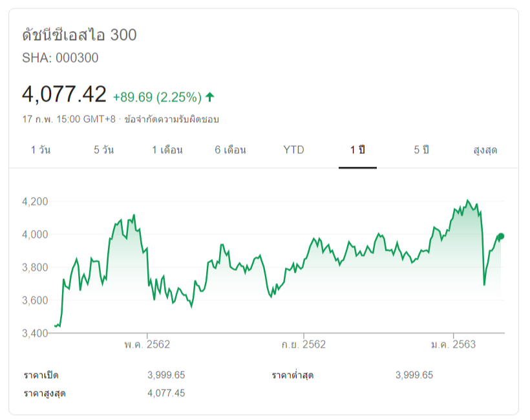Image resolution: width=530 pixels, height=420 pixels.
Task: Click the ราคาเปิด label
Action: tap(41, 375)
